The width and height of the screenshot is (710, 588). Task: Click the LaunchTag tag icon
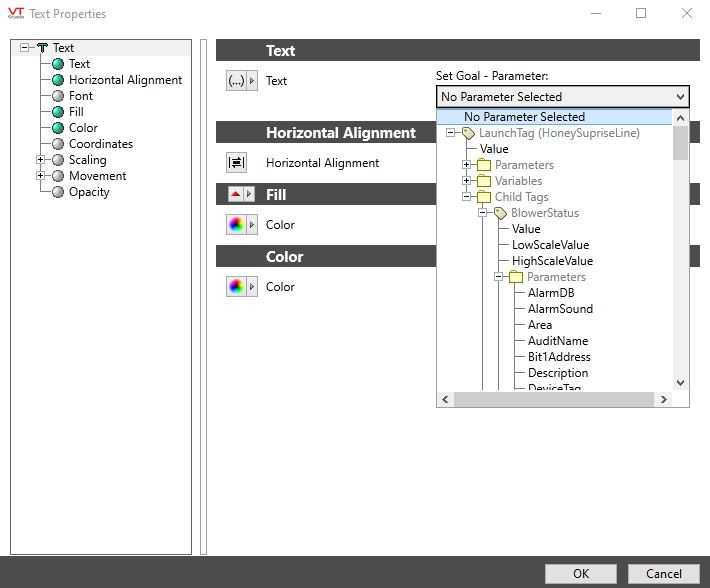coord(468,133)
